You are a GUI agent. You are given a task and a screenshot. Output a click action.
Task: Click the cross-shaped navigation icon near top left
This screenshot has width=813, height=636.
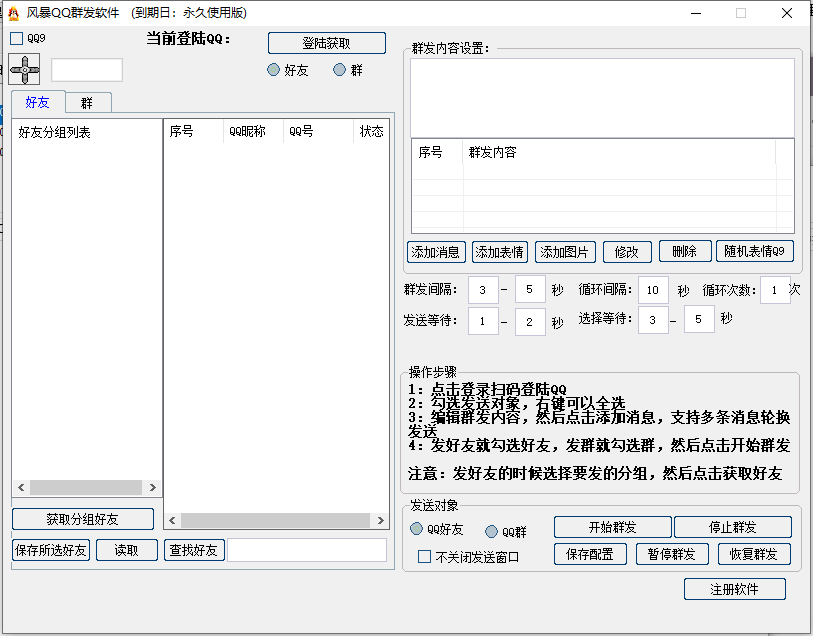(x=26, y=69)
